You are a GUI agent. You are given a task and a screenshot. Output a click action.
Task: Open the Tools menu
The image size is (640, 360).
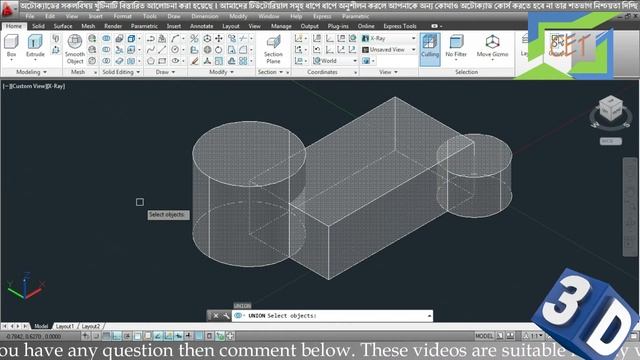click(x=150, y=16)
